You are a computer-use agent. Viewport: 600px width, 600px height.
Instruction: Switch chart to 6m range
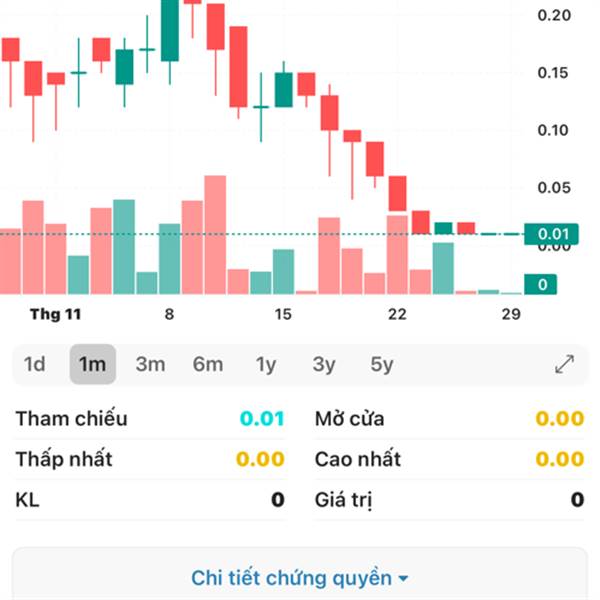coord(208,364)
